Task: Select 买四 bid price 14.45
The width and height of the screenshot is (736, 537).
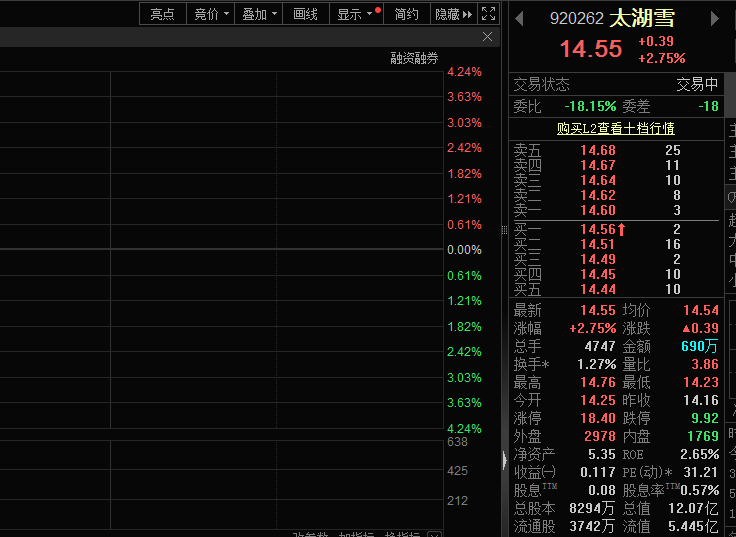Action: coord(598,274)
